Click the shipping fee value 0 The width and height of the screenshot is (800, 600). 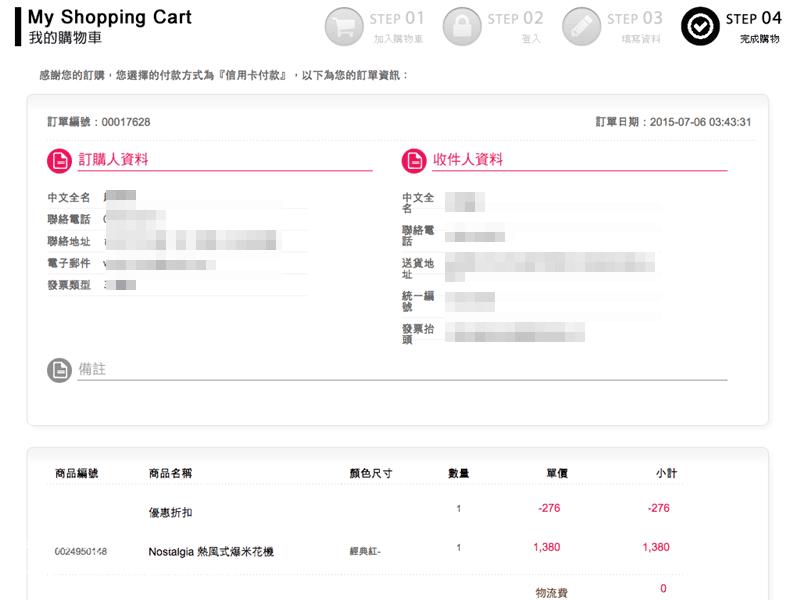663,589
